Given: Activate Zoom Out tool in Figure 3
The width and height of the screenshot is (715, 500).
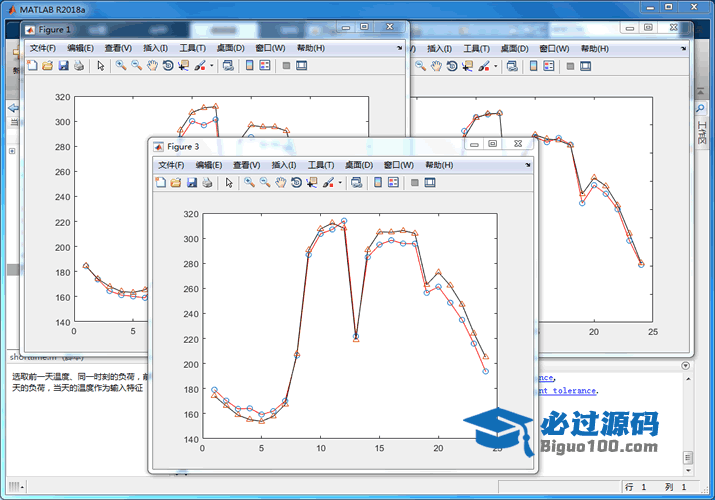Looking at the screenshot, I should (265, 183).
